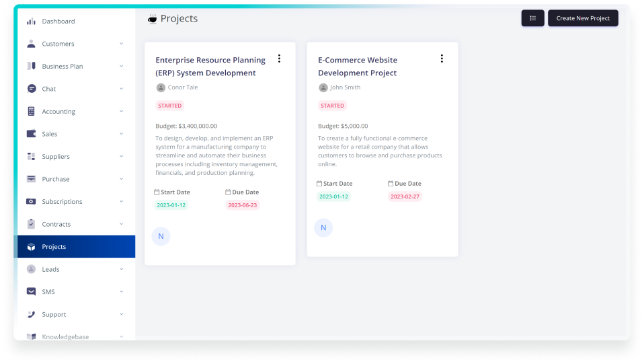644x364 pixels.
Task: Open the Projects menu item
Action: (x=54, y=247)
